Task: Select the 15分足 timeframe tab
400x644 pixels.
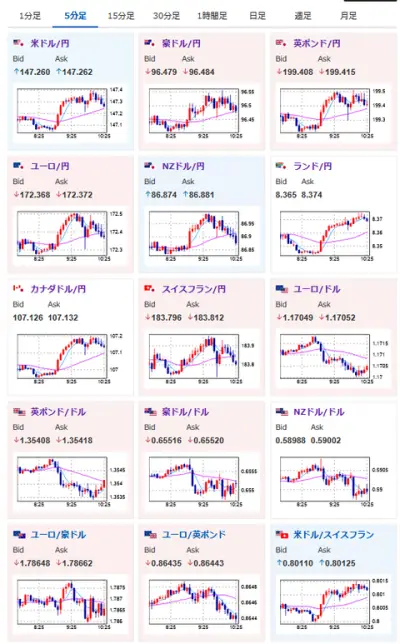Action: point(121,16)
